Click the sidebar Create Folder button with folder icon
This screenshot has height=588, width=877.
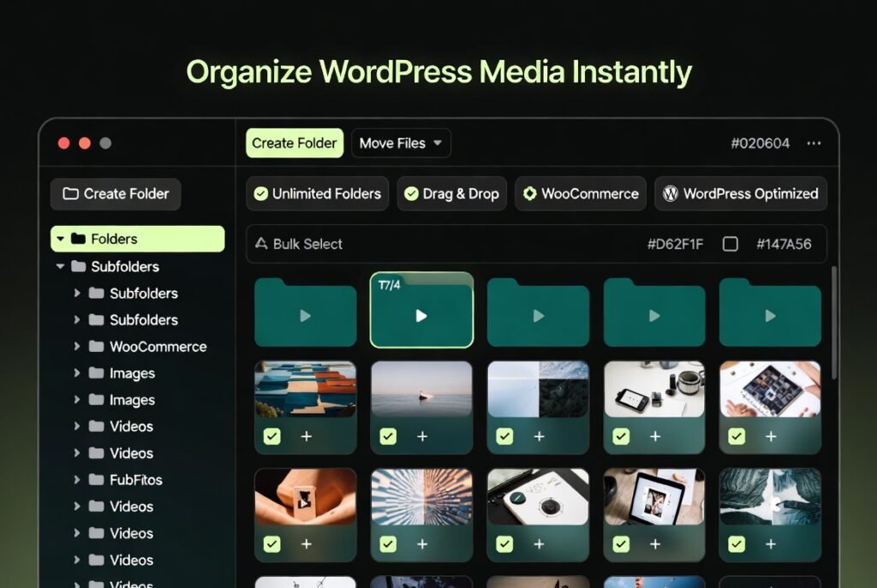[116, 194]
